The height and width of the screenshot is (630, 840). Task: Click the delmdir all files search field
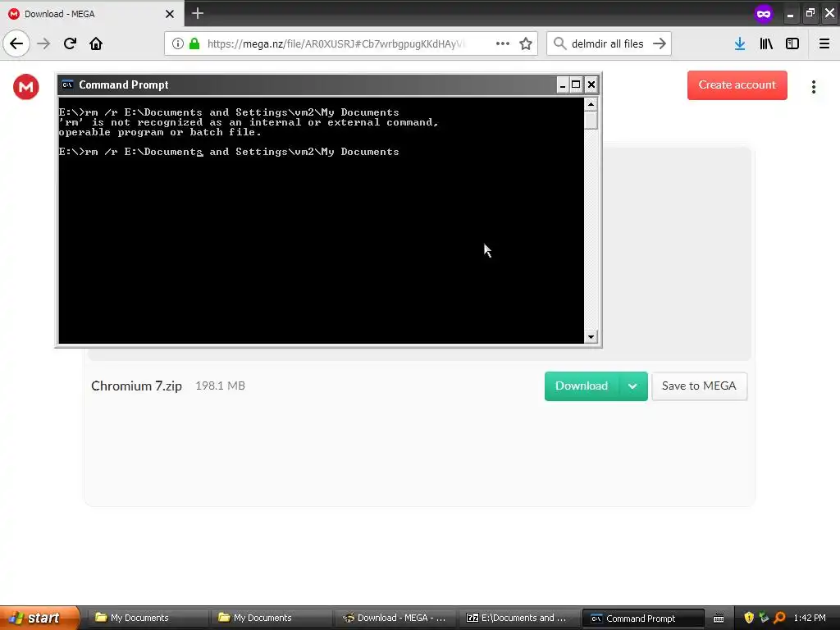point(608,43)
